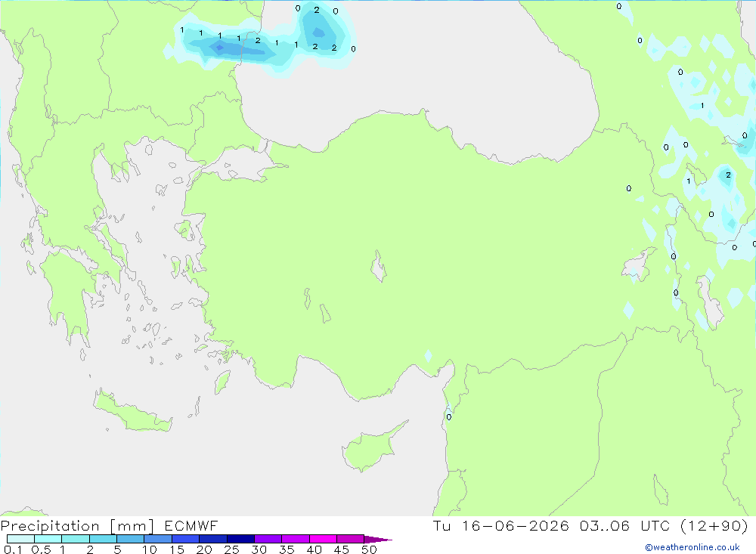
Task: Select the '50' legend scale label
Action: pyautogui.click(x=370, y=549)
